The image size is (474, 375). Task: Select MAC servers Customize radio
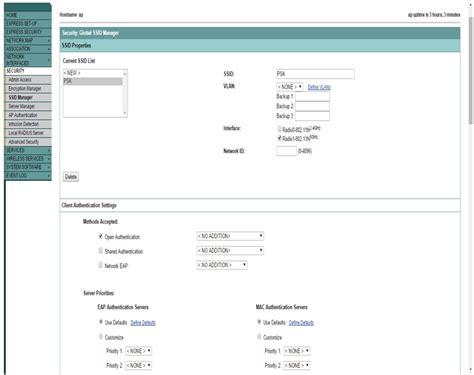pos(259,337)
